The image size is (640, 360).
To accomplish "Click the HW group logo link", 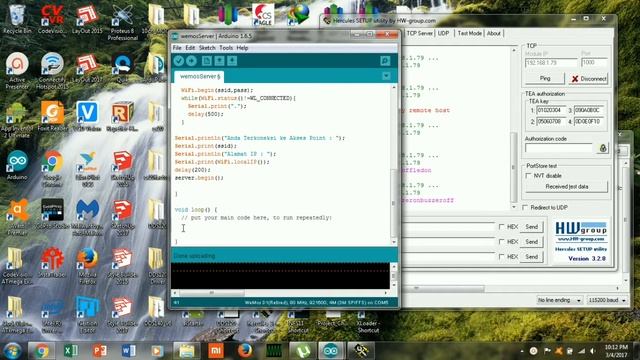I will pos(581,232).
